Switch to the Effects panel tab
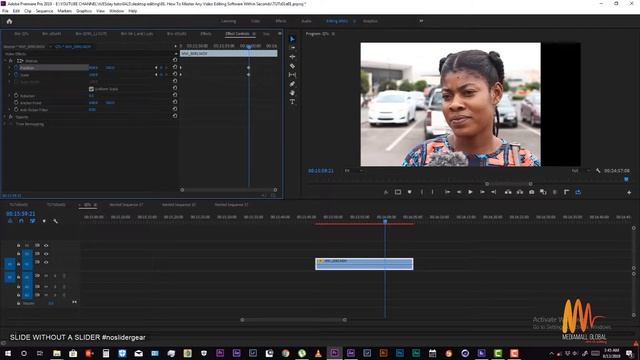Viewport: 640px width, 360px height. (206, 34)
